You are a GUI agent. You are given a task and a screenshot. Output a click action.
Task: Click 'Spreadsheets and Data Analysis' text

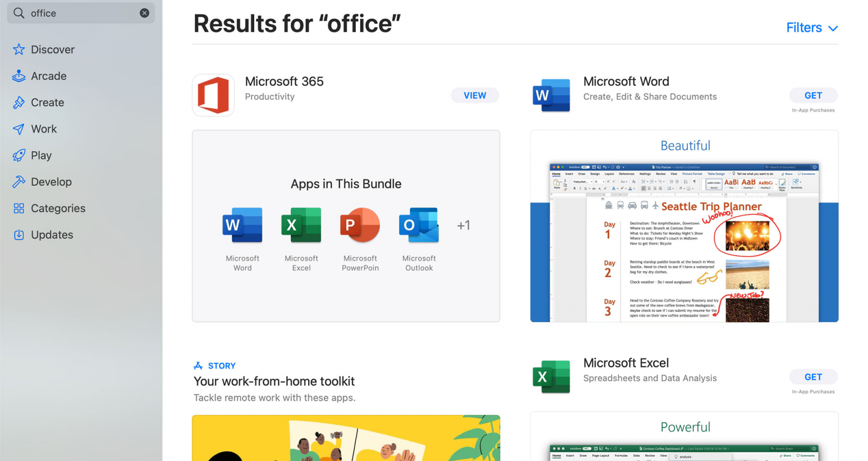[650, 378]
